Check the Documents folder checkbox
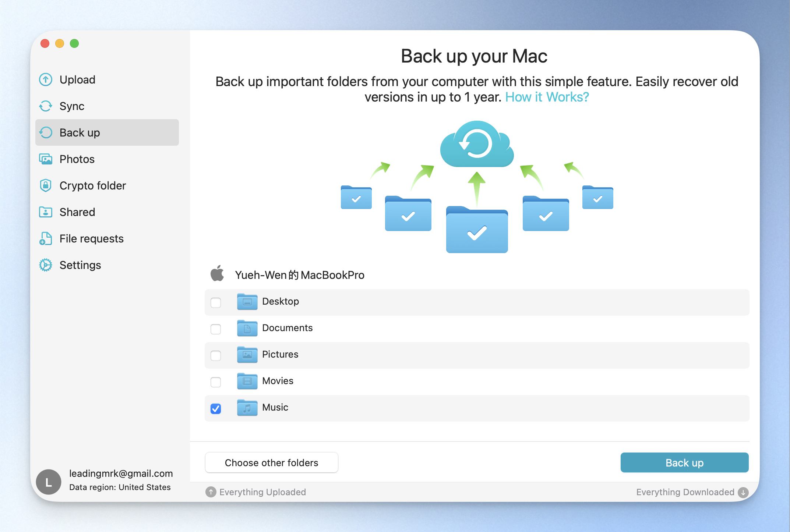Screen dimensions: 790x532 (216, 329)
